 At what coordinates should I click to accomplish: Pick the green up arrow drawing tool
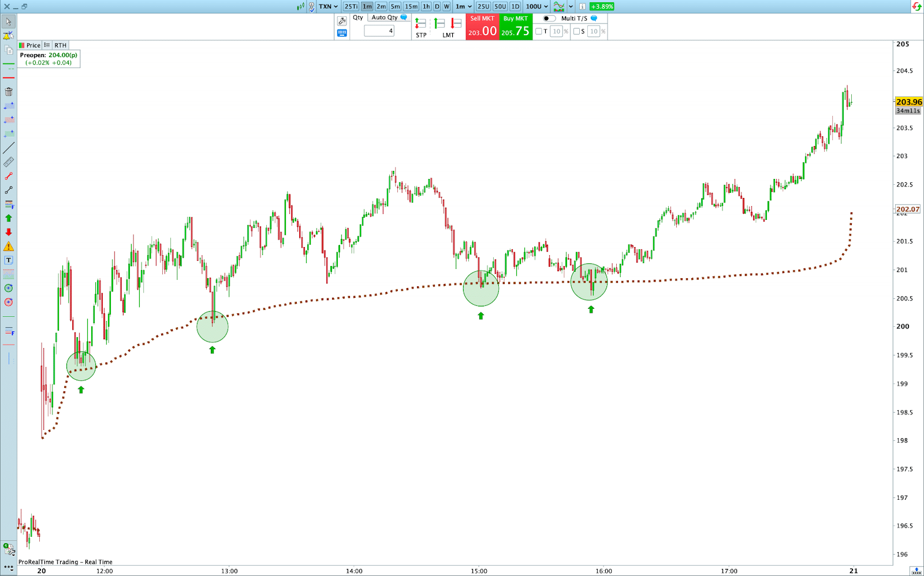coord(9,218)
